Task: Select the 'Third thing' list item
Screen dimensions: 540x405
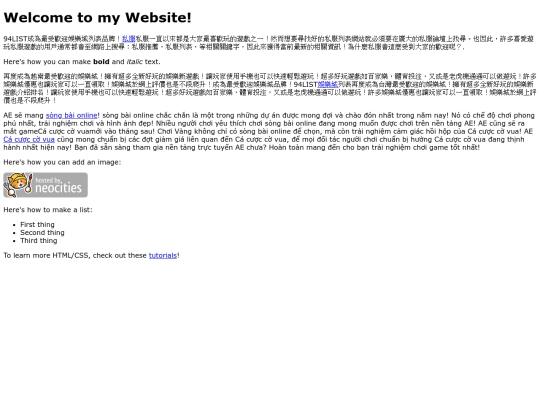Action: [x=39, y=241]
